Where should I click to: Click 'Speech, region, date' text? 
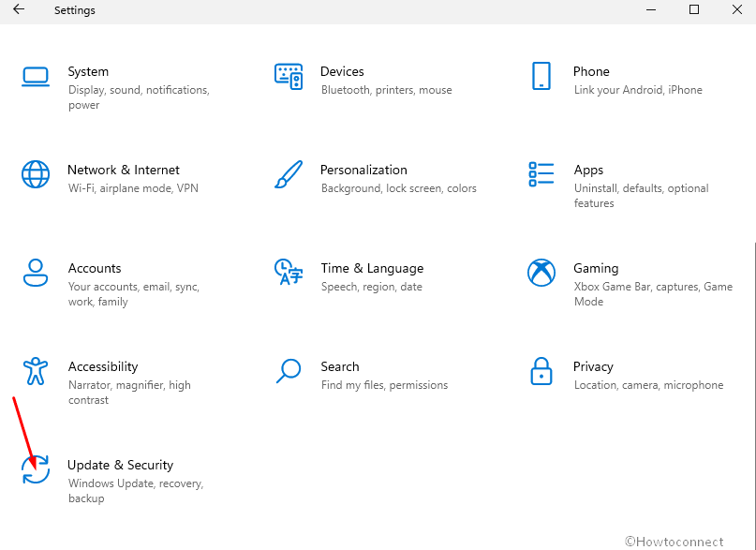[372, 287]
